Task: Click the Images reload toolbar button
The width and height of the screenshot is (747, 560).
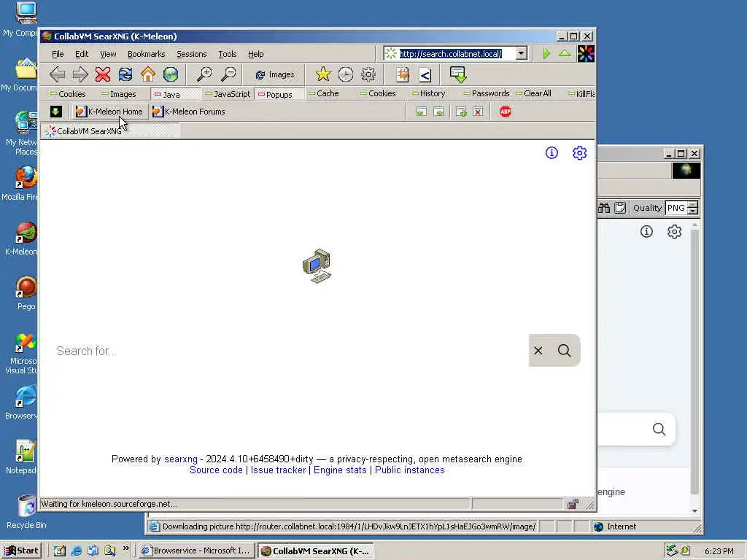Action: [x=275, y=75]
